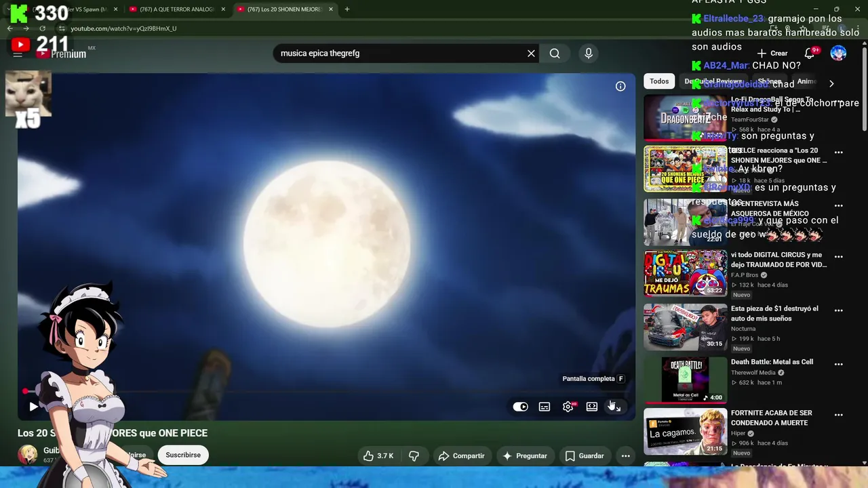
Task: Open options menu for the reaction video
Action: (x=839, y=152)
